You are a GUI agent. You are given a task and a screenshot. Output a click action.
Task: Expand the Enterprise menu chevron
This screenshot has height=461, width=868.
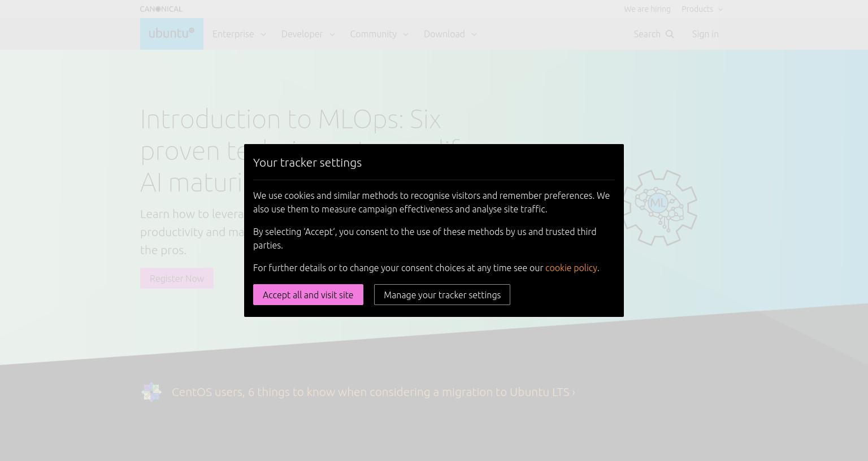tap(263, 34)
